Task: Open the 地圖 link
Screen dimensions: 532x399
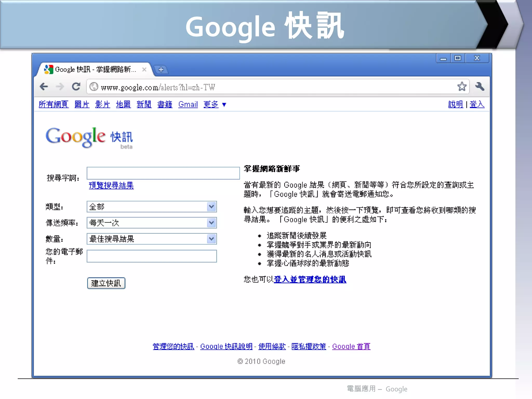Action: 123,104
